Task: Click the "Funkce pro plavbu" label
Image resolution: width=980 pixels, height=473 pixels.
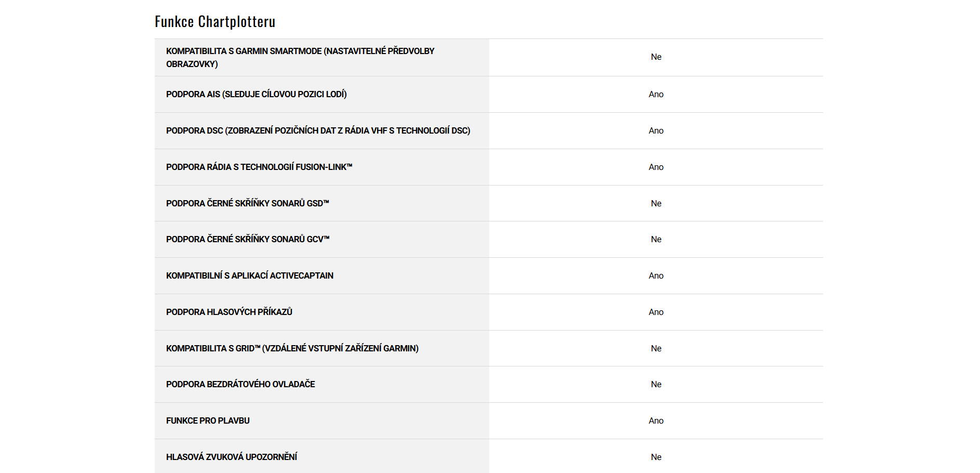Action: tap(208, 421)
